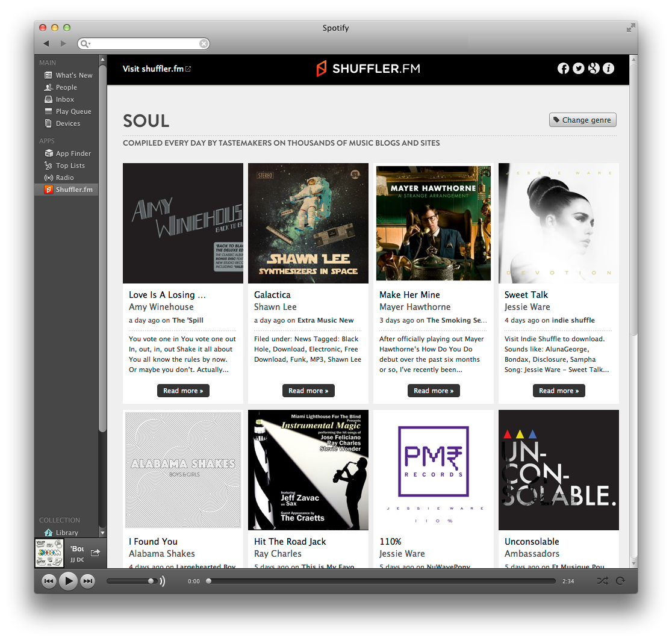
Task: Click artist name Ambassadors
Action: [532, 554]
